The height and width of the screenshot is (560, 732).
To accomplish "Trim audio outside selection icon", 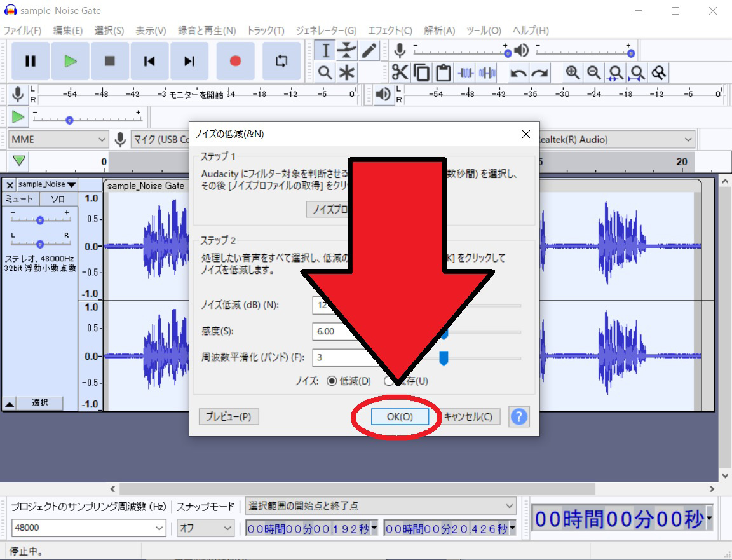I will point(465,73).
